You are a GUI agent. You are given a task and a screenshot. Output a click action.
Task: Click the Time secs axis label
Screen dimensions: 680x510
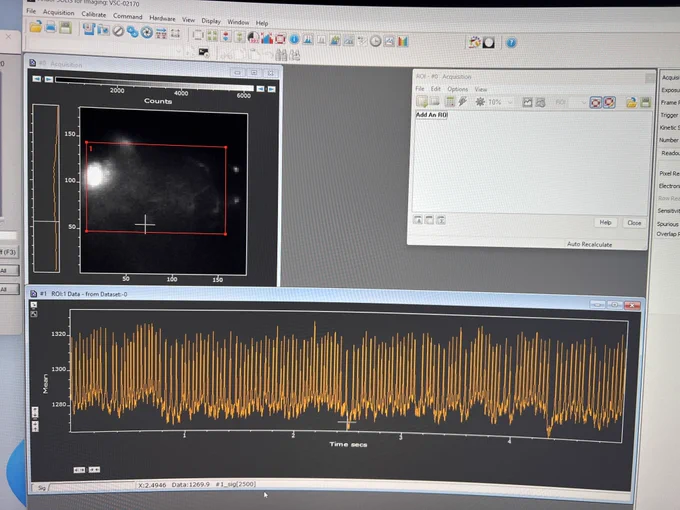click(x=348, y=444)
